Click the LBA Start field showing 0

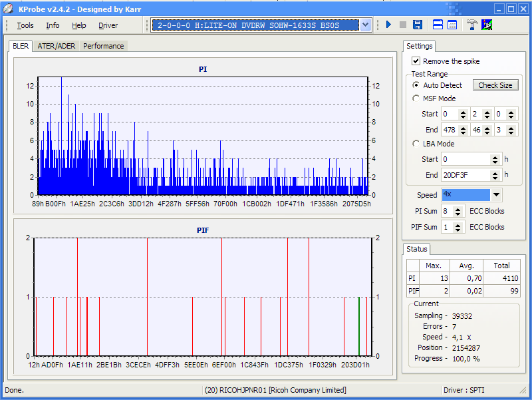tap(466, 159)
